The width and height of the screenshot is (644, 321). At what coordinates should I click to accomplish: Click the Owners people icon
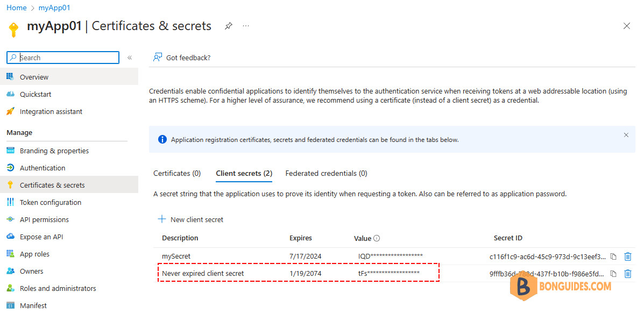(11, 272)
